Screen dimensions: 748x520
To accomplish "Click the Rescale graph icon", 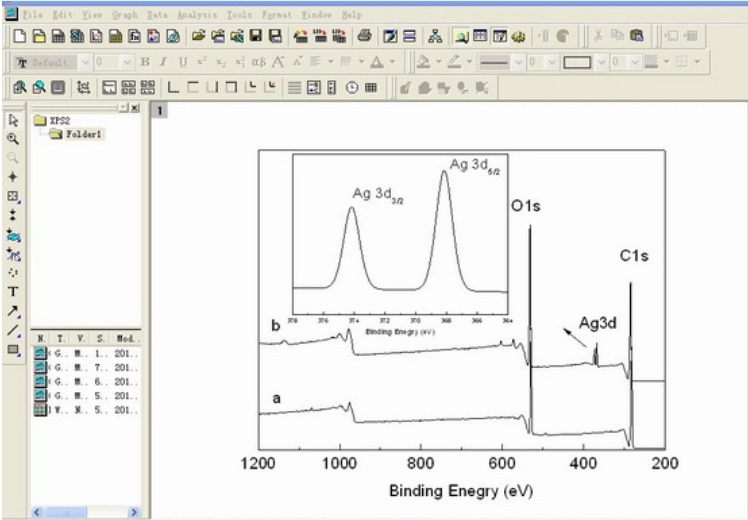I will coord(83,87).
